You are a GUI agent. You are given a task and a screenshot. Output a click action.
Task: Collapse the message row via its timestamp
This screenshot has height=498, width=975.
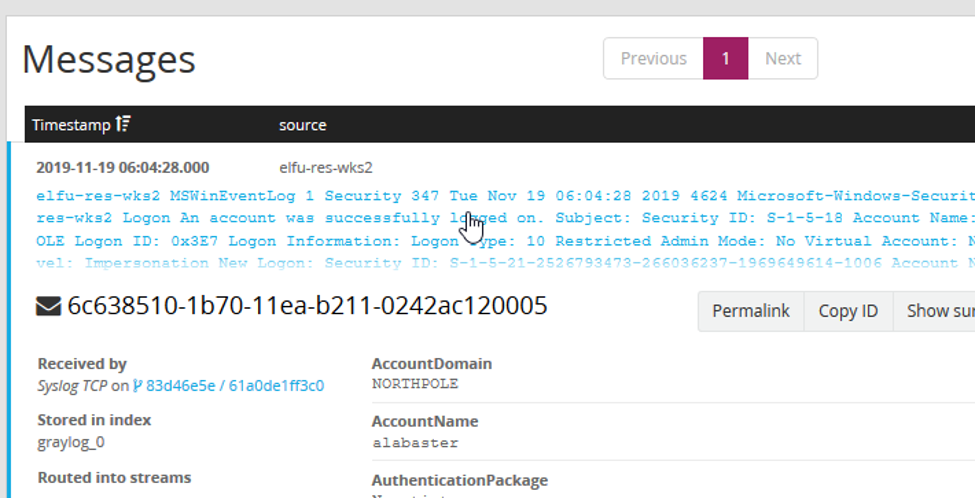click(123, 168)
